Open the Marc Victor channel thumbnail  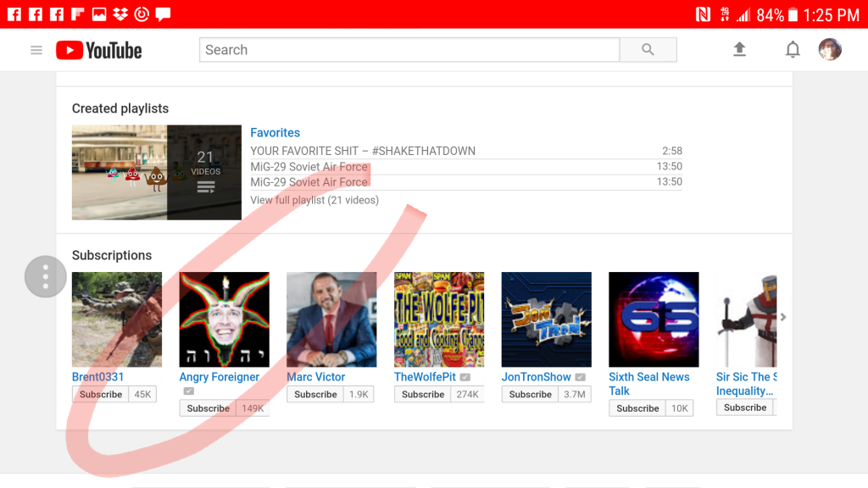pos(331,319)
